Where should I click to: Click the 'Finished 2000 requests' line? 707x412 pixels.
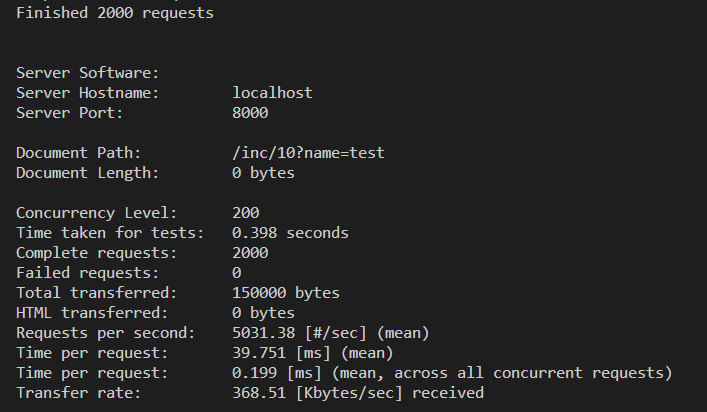[x=115, y=13]
